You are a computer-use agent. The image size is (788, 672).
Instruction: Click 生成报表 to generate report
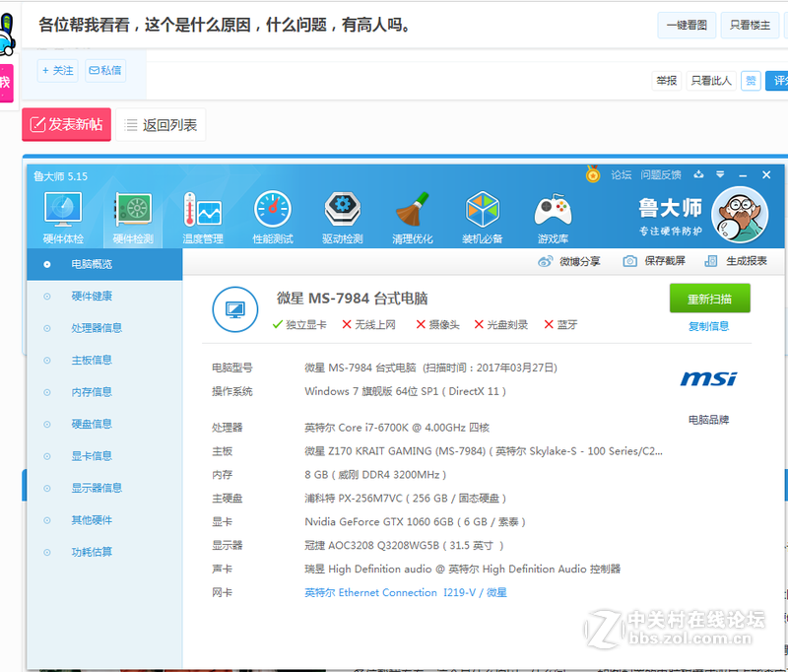[736, 261]
